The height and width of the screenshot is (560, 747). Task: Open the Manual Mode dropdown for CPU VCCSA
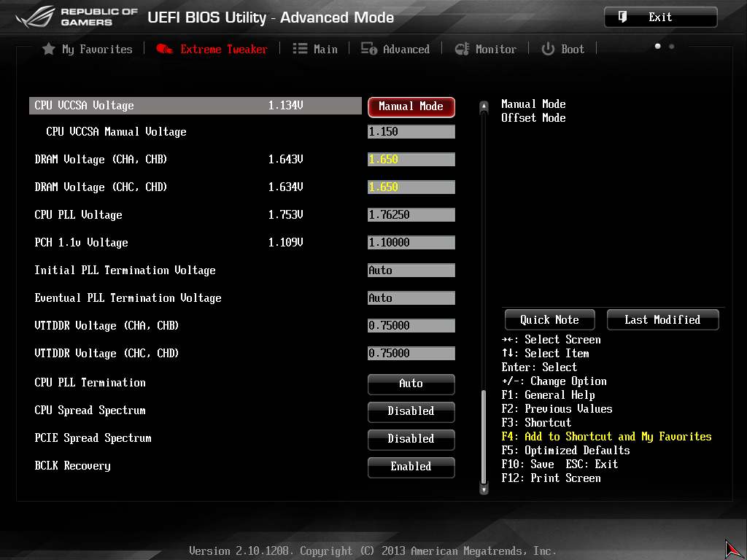pos(411,106)
